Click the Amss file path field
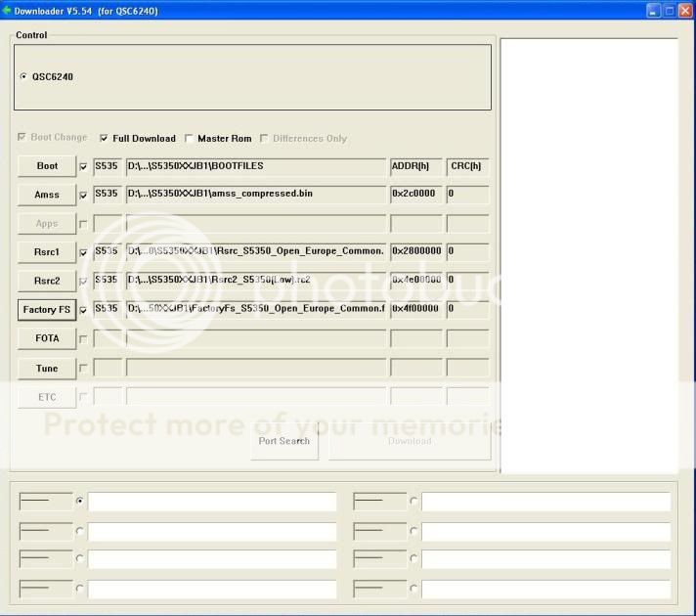 (255, 195)
